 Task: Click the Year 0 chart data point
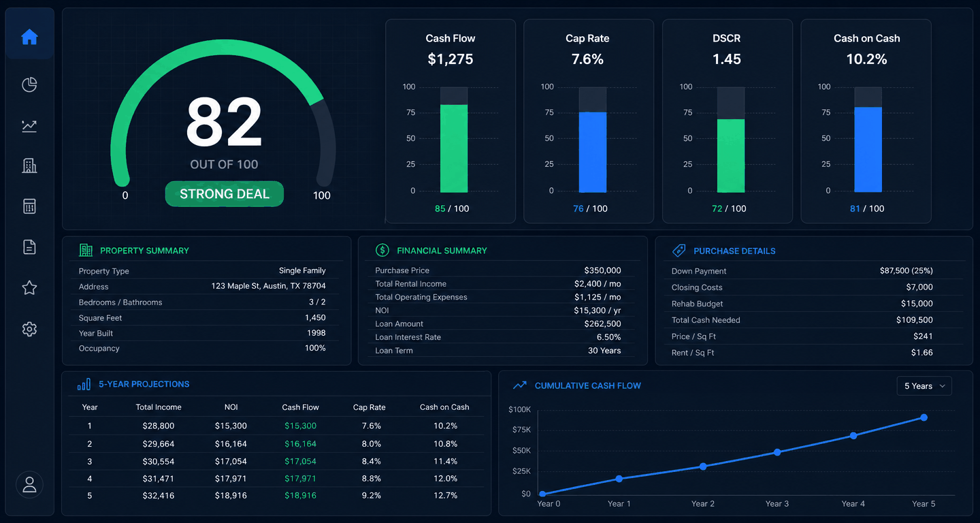542,494
